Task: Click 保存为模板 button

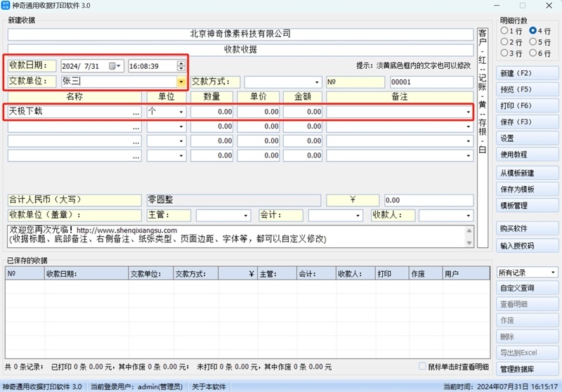Action: point(528,189)
